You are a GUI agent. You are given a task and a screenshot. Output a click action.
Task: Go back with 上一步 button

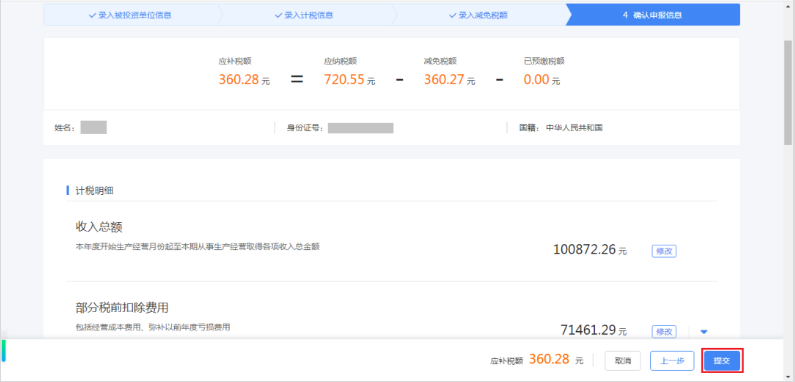tap(672, 361)
